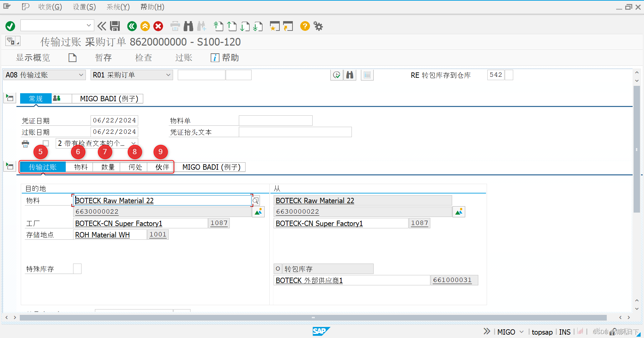
Task: Click the new document blank page icon
Action: coord(72,58)
